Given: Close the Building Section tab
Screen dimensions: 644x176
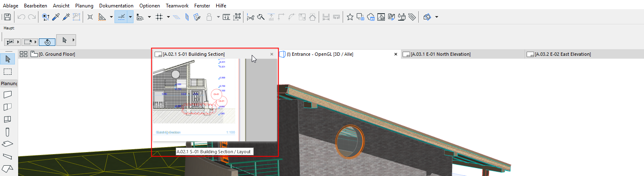Looking at the screenshot, I should 272,54.
